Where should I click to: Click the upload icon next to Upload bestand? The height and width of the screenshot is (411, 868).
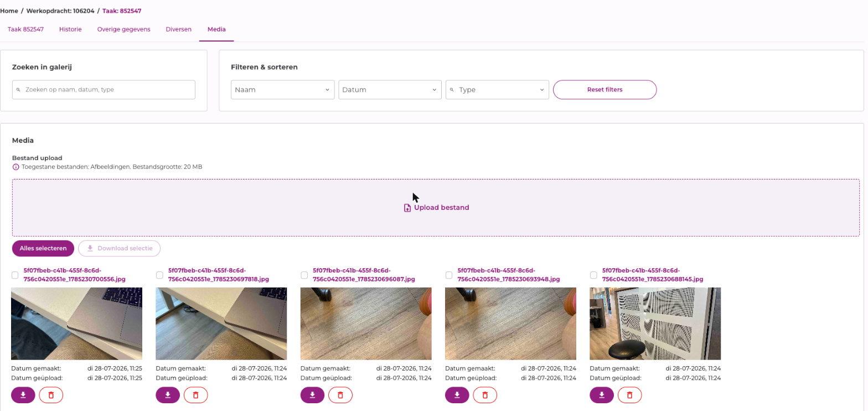(407, 208)
